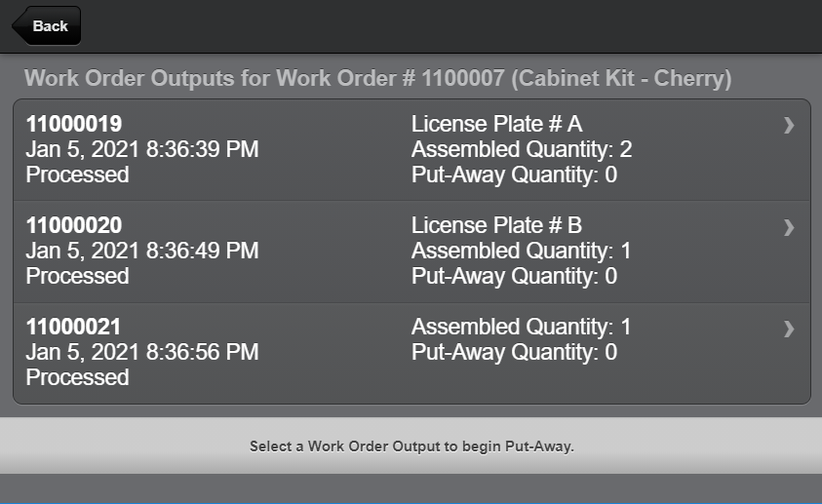Viewport: 822px width, 504px height.
Task: Click Put-Away Quantity: 0 for output 11000021
Action: (514, 352)
